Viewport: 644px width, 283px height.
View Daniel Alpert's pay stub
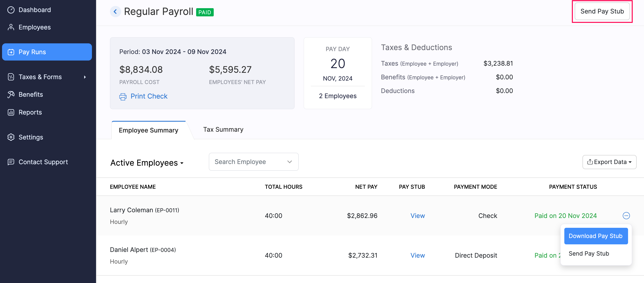point(417,255)
